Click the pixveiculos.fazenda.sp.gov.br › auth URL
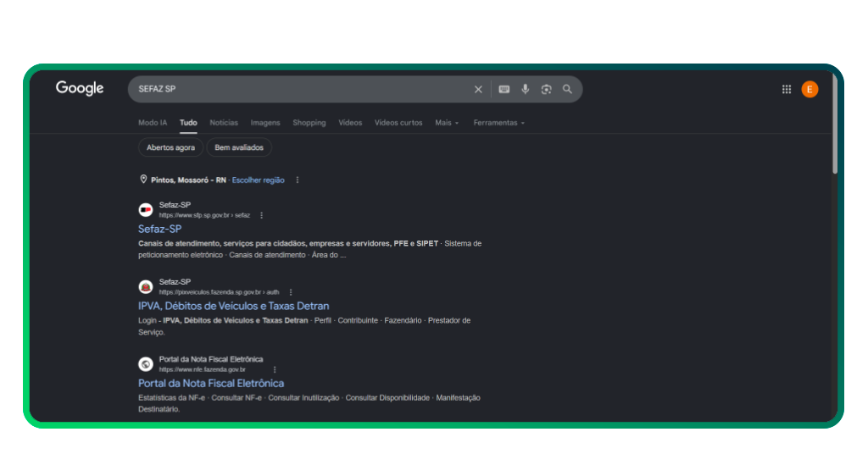This screenshot has width=868, height=454. [220, 292]
